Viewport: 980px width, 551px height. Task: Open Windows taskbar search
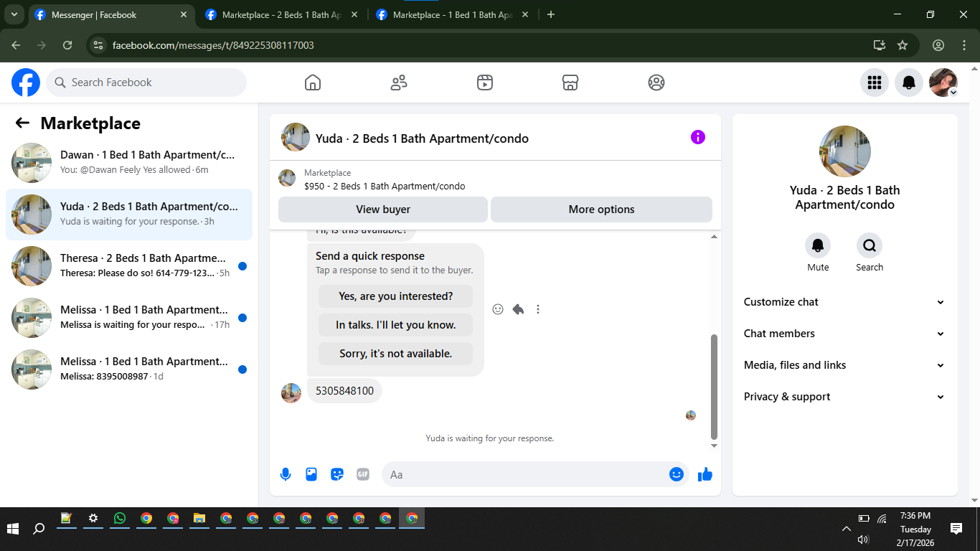(x=39, y=529)
